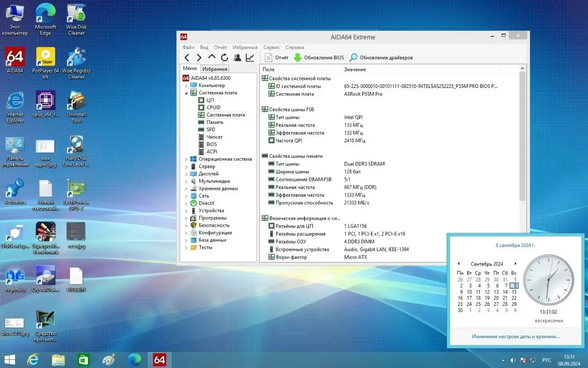Open the user profile icon in toolbar
The height and width of the screenshot is (368, 588).
coord(237,58)
